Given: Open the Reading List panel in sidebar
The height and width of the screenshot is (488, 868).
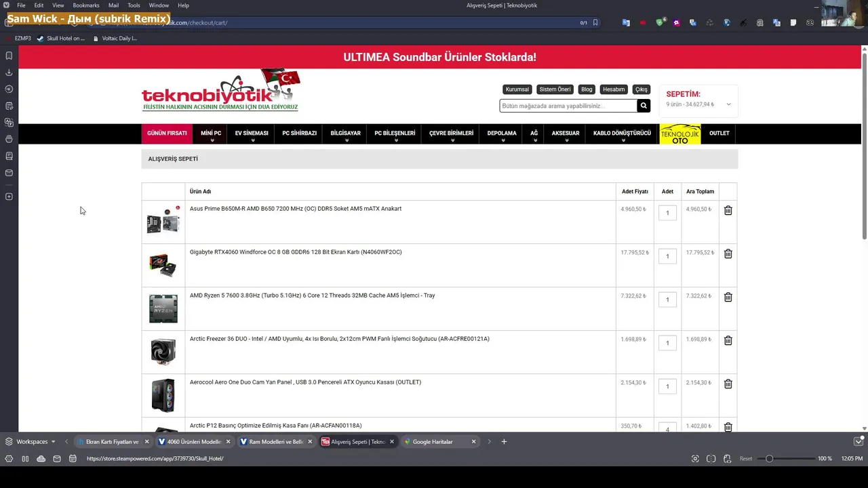Looking at the screenshot, I should click(9, 156).
